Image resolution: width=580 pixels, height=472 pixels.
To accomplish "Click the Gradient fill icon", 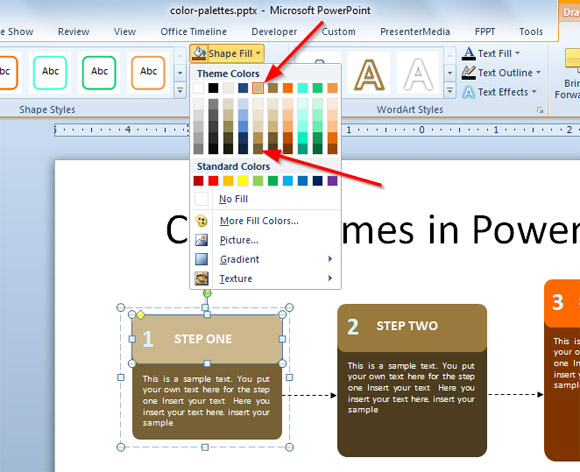I will point(201,259).
